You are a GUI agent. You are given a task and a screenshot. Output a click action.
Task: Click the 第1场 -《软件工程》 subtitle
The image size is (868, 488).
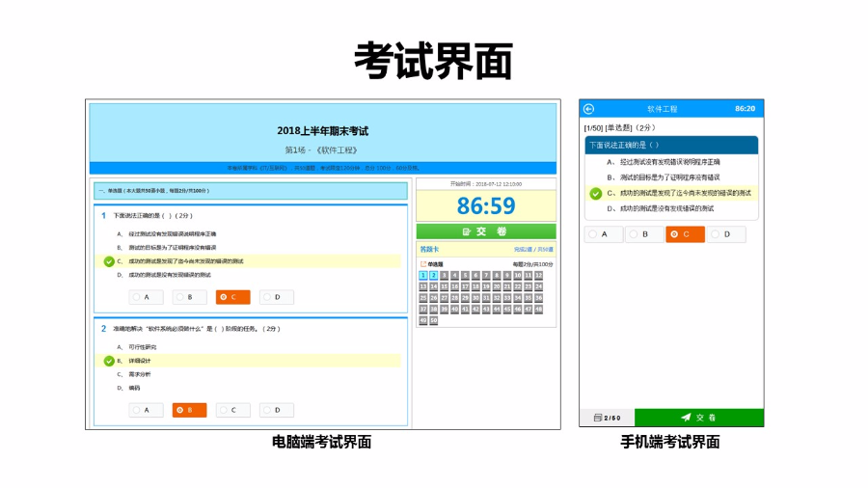click(323, 149)
